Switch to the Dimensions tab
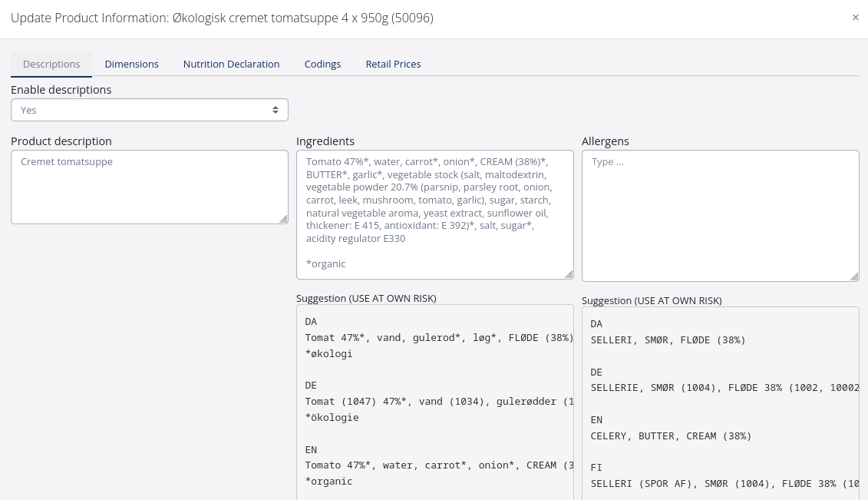868x500 pixels. (131, 65)
